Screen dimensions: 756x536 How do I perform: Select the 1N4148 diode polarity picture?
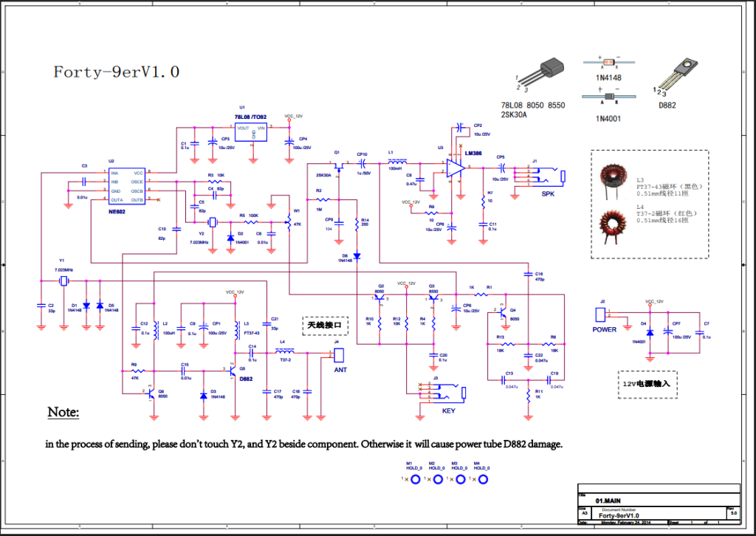608,62
